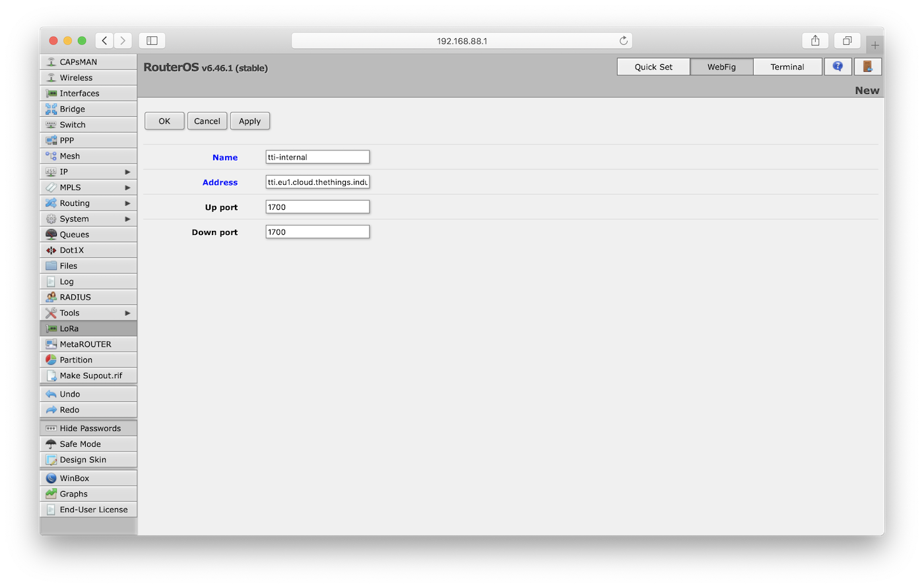Undo the last change
Viewport: 924px width, 588px height.
[x=69, y=393]
